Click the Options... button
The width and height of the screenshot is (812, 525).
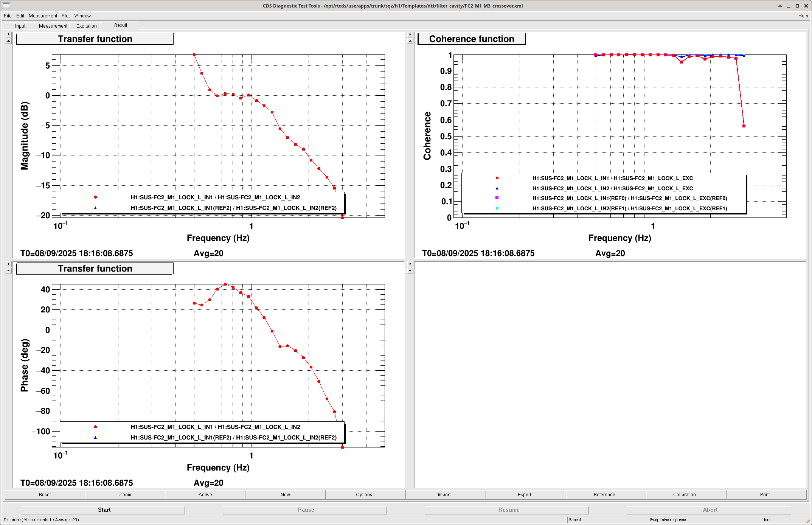point(365,495)
